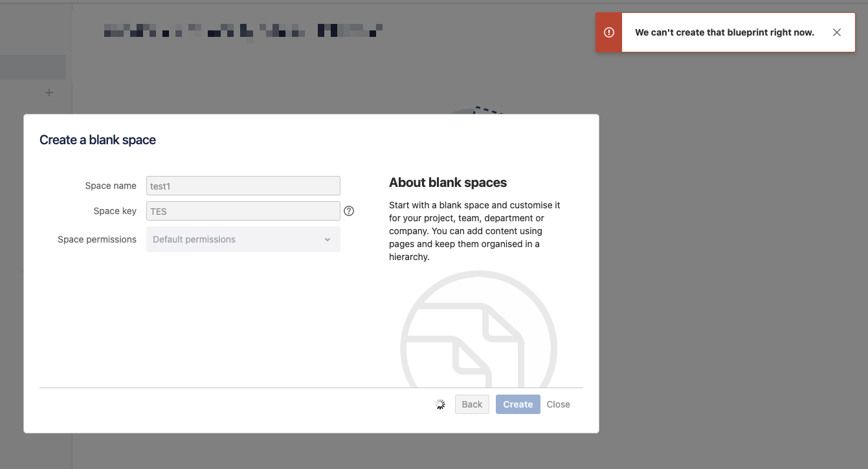Go Back in the space dialog

[472, 404]
